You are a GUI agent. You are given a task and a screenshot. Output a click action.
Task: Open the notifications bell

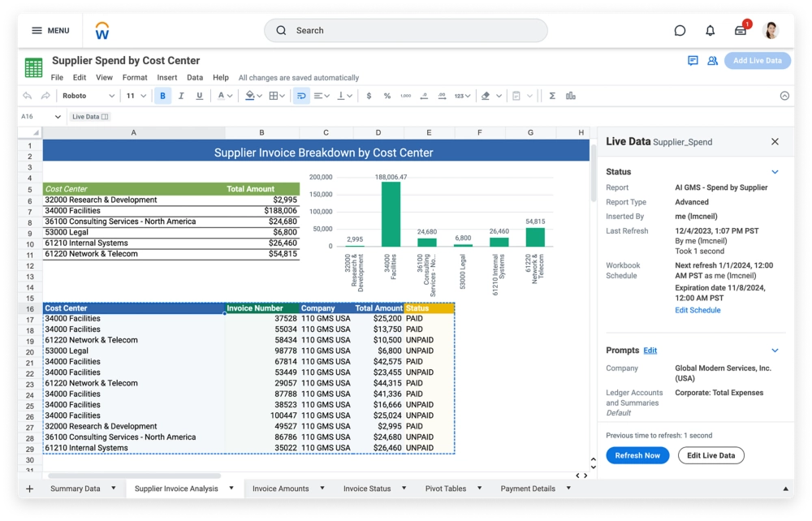(x=710, y=31)
